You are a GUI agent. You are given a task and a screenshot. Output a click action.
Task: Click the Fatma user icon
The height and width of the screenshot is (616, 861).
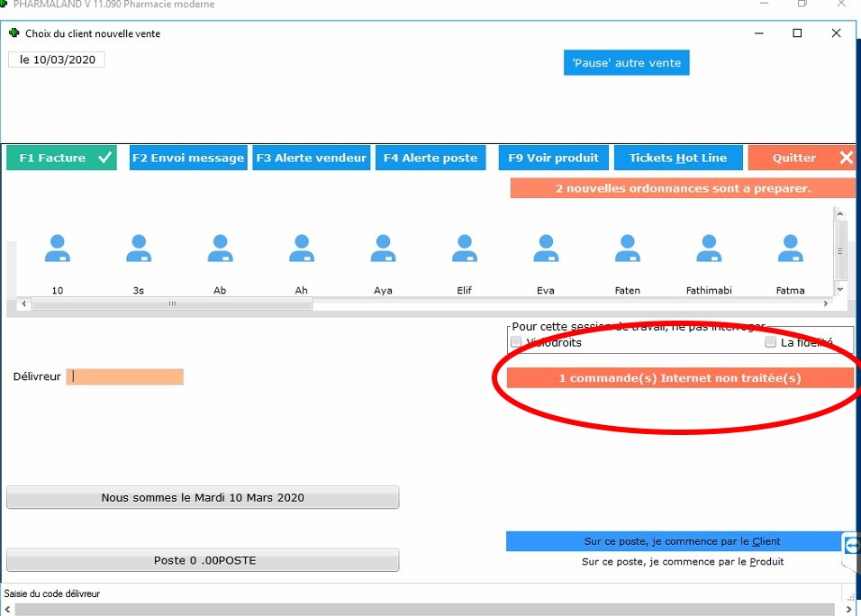(x=790, y=249)
